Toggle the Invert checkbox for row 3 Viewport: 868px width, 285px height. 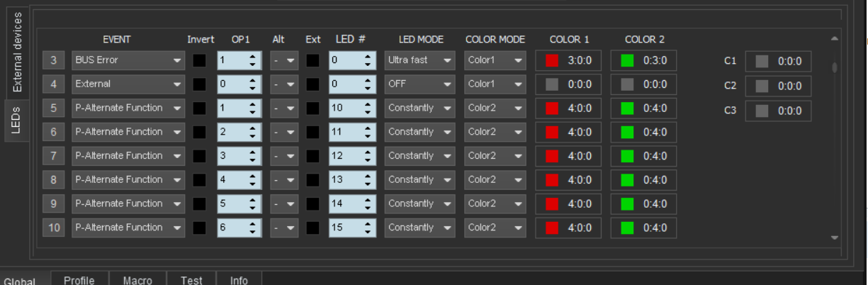pos(200,61)
